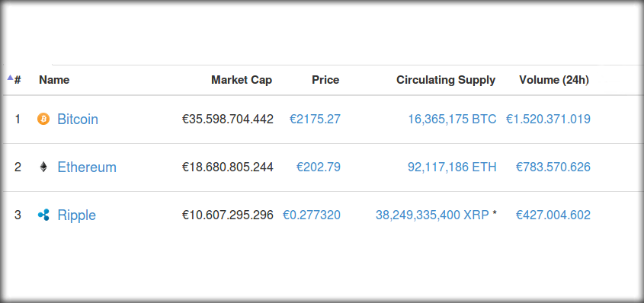The width and height of the screenshot is (644, 303).
Task: Click the Ethereum diamond logo icon
Action: [43, 167]
